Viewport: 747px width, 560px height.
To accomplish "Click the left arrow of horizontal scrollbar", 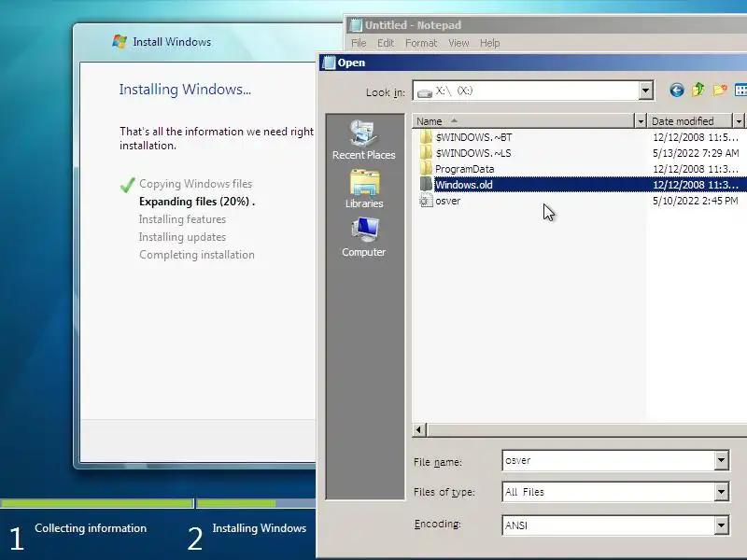I will 418,429.
